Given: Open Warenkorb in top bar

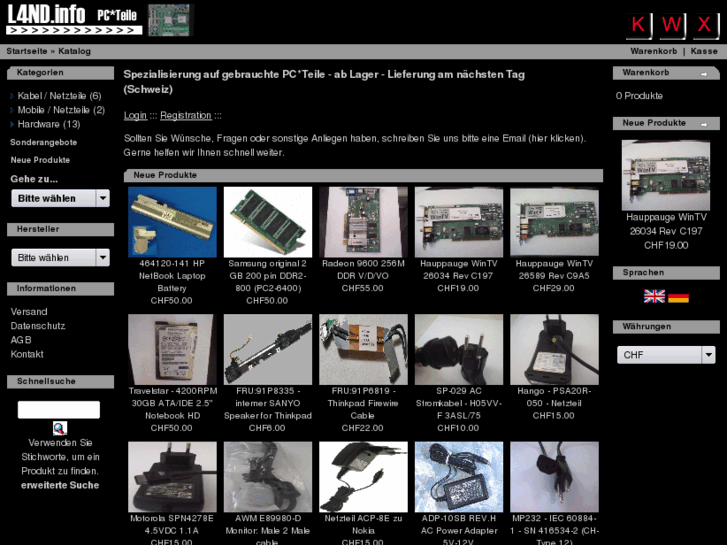Looking at the screenshot, I should tap(653, 51).
